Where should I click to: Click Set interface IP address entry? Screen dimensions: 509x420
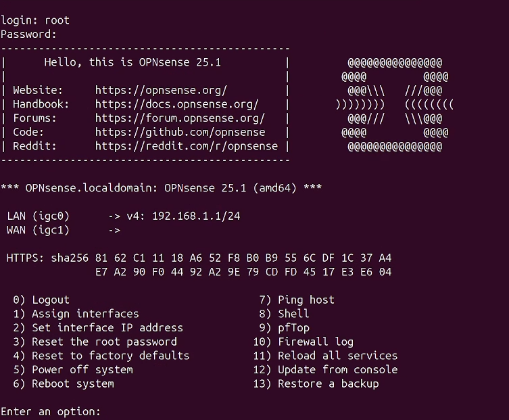pyautogui.click(x=98, y=328)
